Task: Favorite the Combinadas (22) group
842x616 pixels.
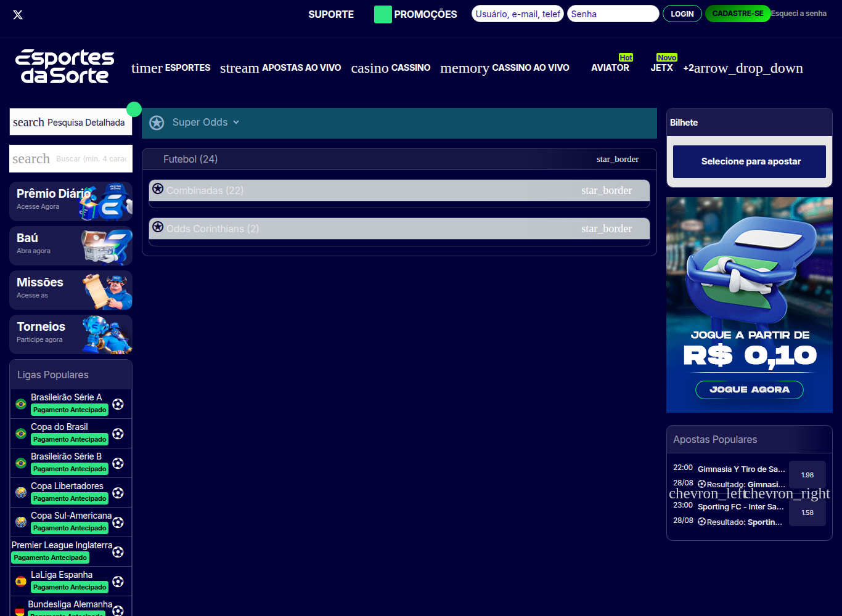Action: coord(607,190)
